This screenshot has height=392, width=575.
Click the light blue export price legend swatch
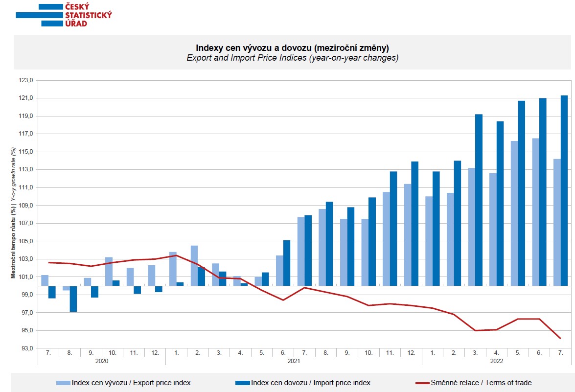64,383
